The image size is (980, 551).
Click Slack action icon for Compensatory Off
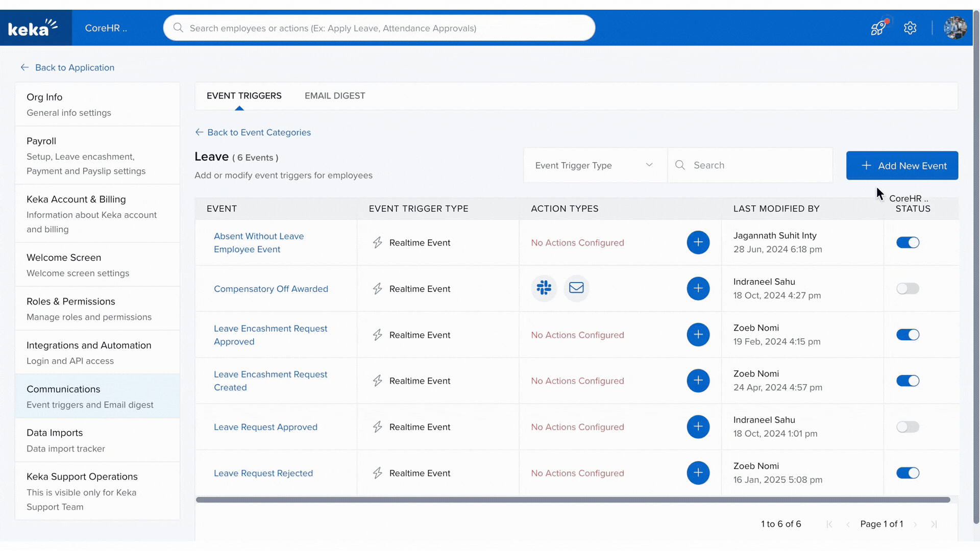click(544, 288)
